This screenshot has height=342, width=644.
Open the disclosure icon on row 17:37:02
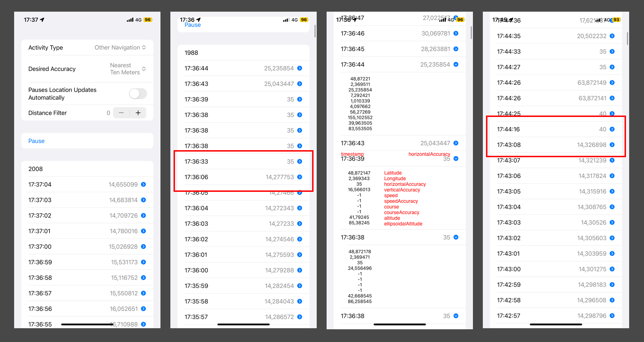[144, 216]
